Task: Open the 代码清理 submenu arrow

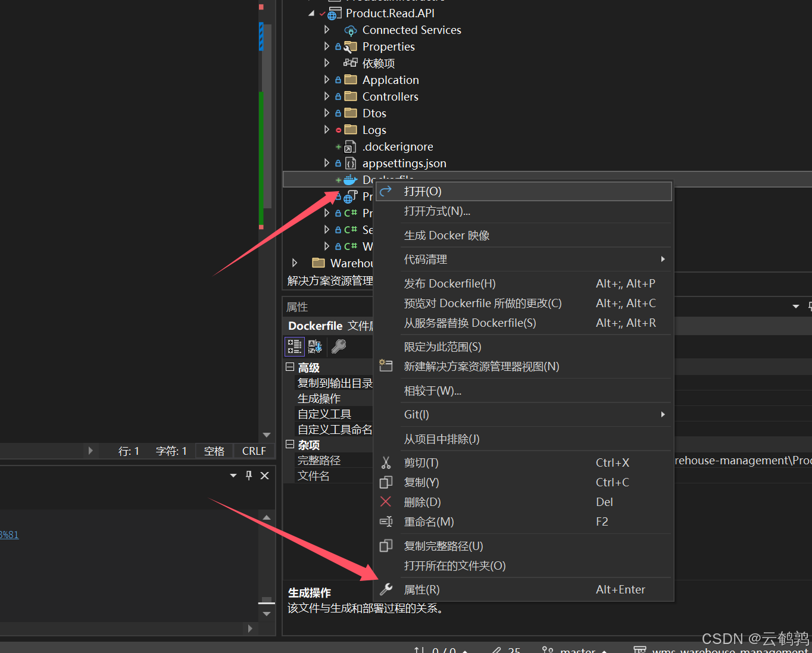Action: click(662, 259)
